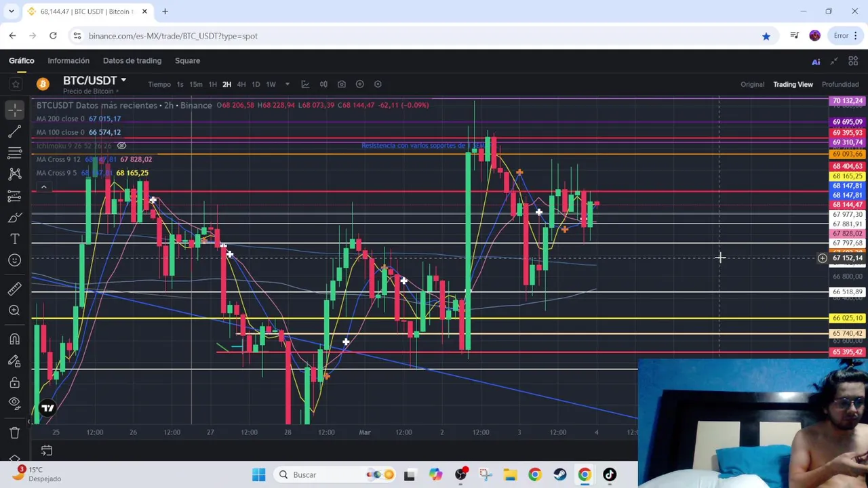Show the hidden Ichimoku indicator
This screenshot has height=488, width=868.
coord(121,146)
